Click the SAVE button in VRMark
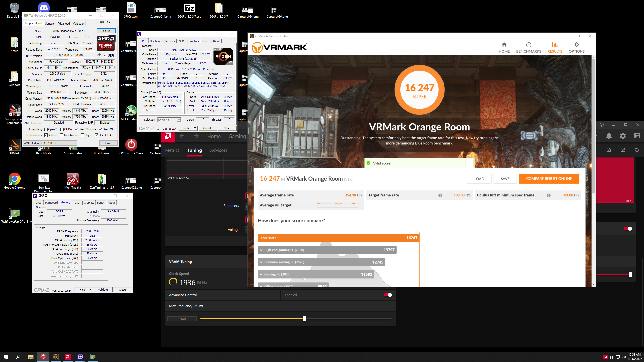644x362 pixels. click(x=505, y=179)
